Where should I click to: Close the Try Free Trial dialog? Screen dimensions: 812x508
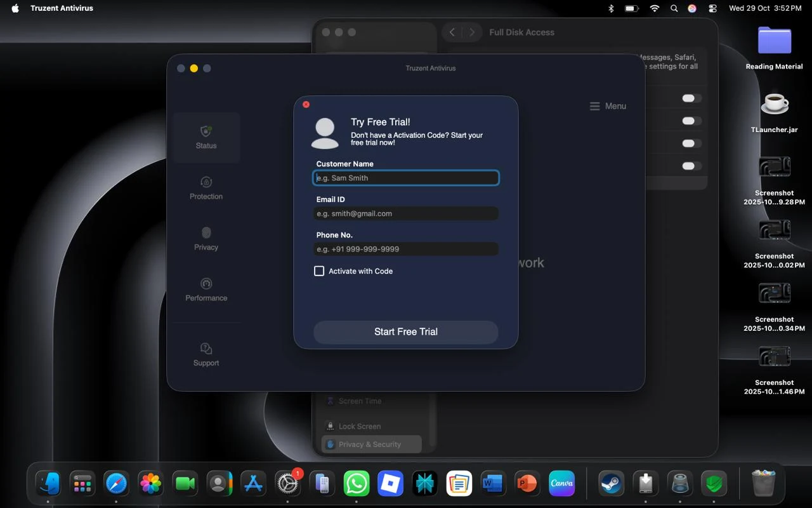(306, 104)
